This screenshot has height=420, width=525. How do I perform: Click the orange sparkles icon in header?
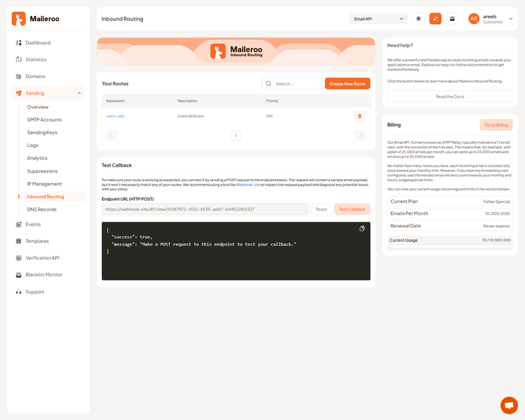pos(435,19)
